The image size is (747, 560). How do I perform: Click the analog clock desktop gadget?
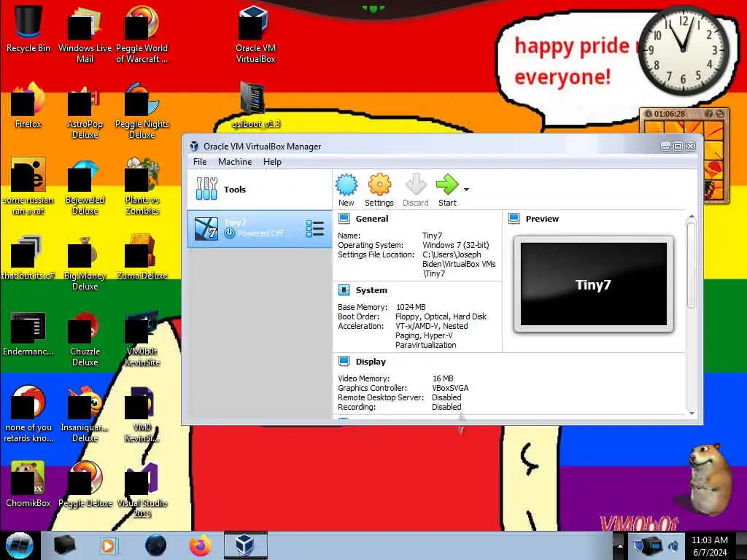point(684,50)
